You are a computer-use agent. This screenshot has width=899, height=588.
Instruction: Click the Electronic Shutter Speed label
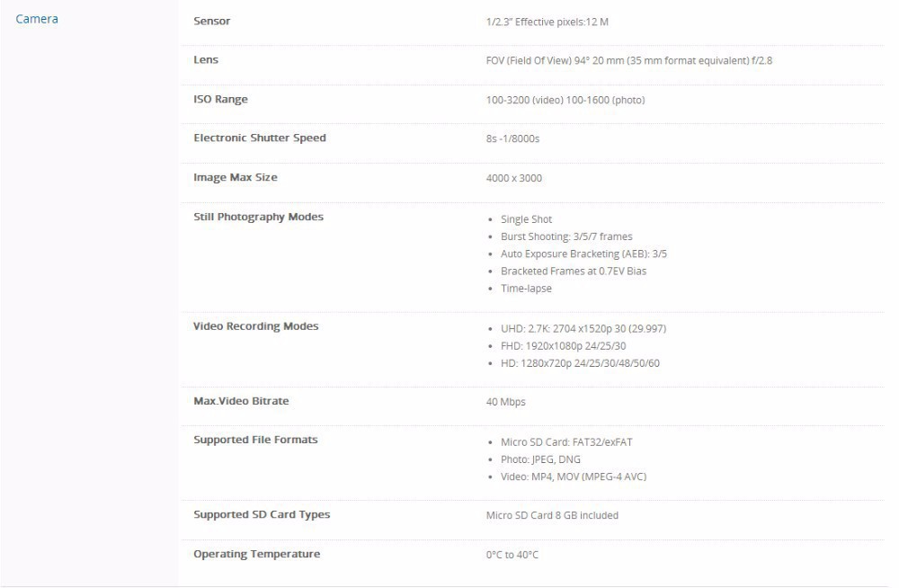(x=260, y=138)
